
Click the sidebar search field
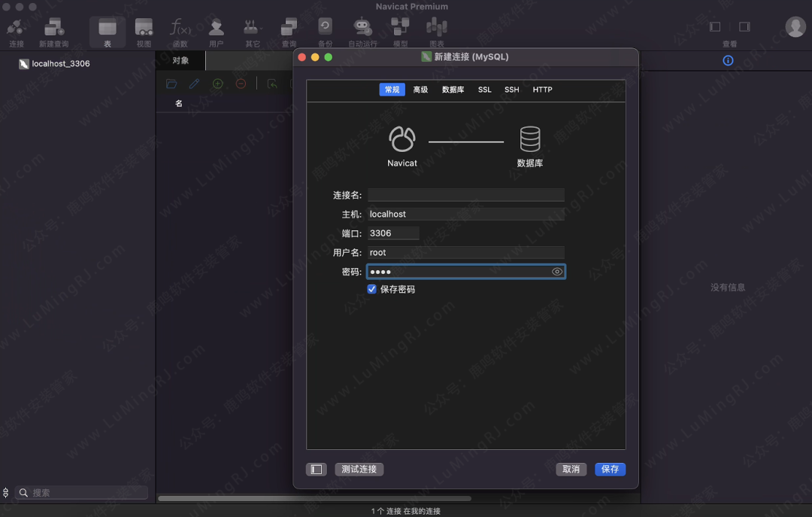pyautogui.click(x=81, y=493)
